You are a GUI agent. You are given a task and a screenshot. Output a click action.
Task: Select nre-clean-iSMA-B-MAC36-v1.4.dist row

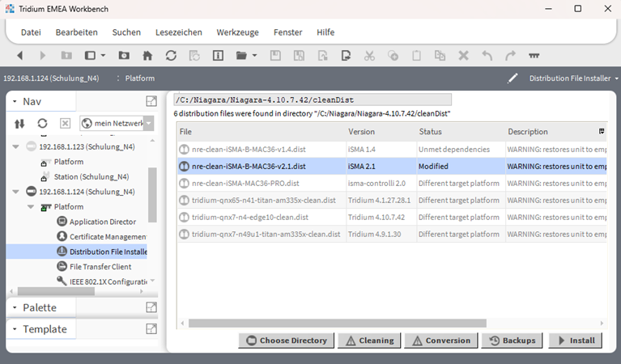pos(392,150)
